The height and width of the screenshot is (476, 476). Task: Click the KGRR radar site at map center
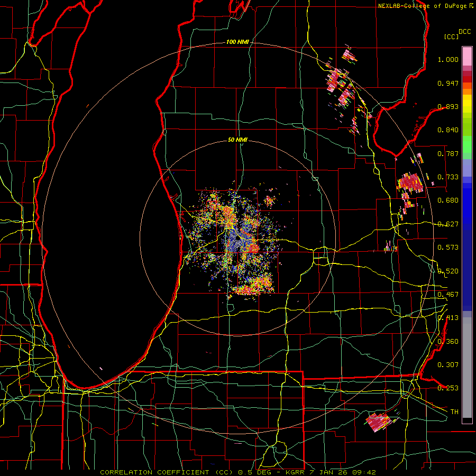pos(238,239)
